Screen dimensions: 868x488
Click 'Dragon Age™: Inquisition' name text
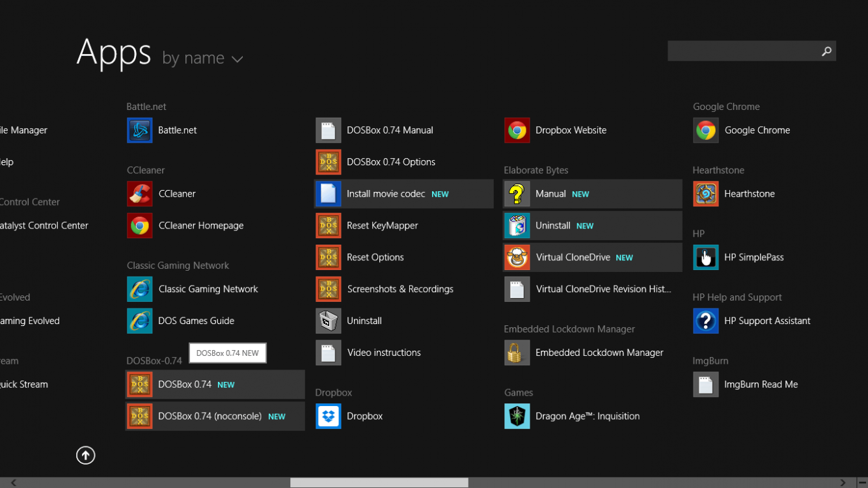588,416
